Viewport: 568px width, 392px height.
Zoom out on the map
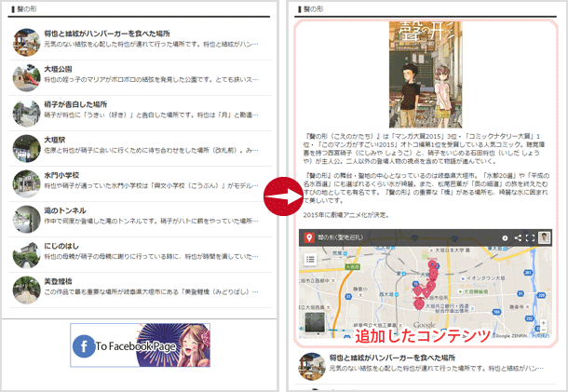tap(544, 330)
